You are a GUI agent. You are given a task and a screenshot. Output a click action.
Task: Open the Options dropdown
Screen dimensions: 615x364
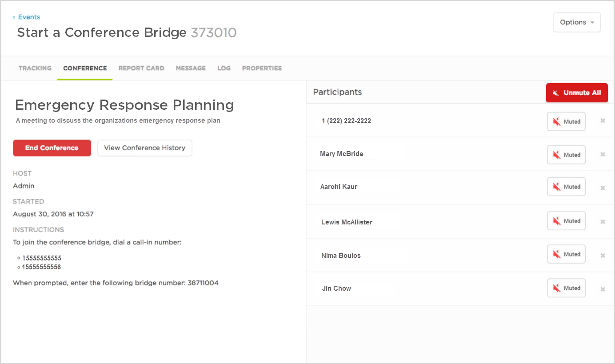tap(576, 22)
